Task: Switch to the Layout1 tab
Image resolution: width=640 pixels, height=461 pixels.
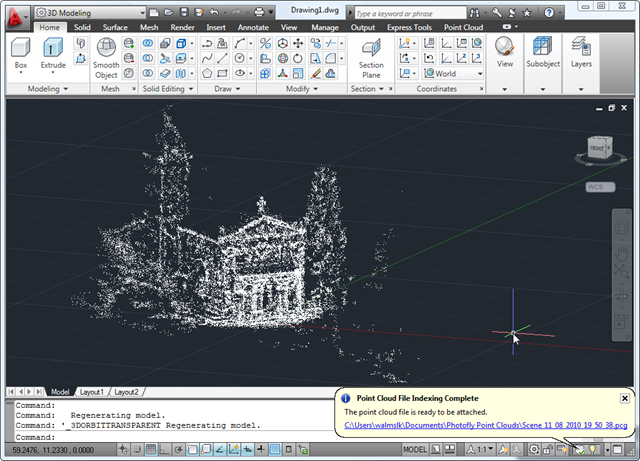Action: (92, 391)
